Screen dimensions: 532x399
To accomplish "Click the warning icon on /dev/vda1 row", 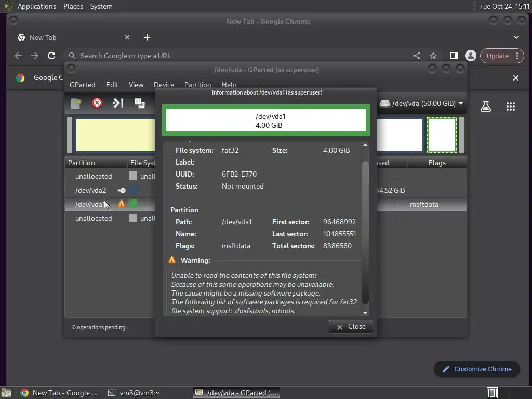I will pyautogui.click(x=122, y=204).
